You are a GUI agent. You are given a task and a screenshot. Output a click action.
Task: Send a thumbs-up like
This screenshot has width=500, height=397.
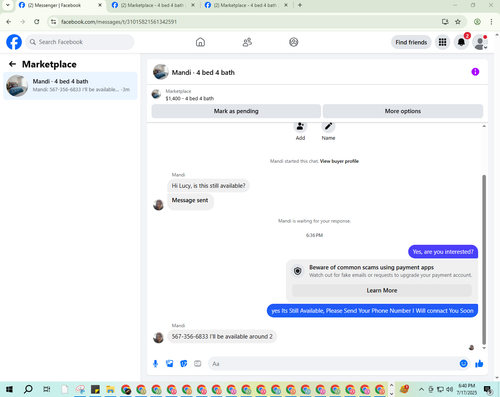click(x=479, y=364)
